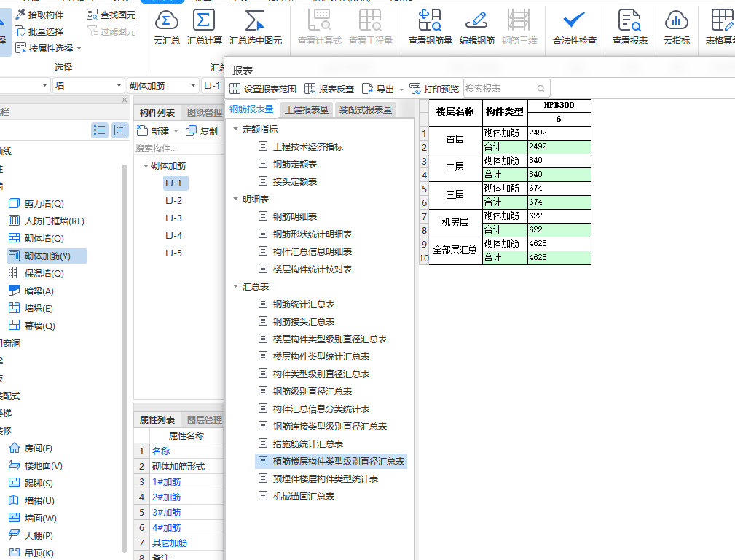Select 天棚(P) component type
735x560 pixels.
(x=31, y=535)
